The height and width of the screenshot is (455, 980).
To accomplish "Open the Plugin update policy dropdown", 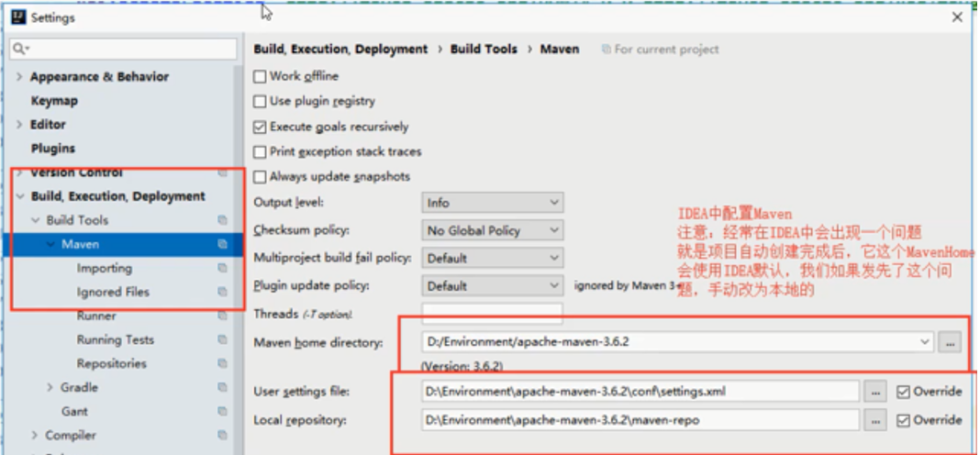I will (x=493, y=285).
